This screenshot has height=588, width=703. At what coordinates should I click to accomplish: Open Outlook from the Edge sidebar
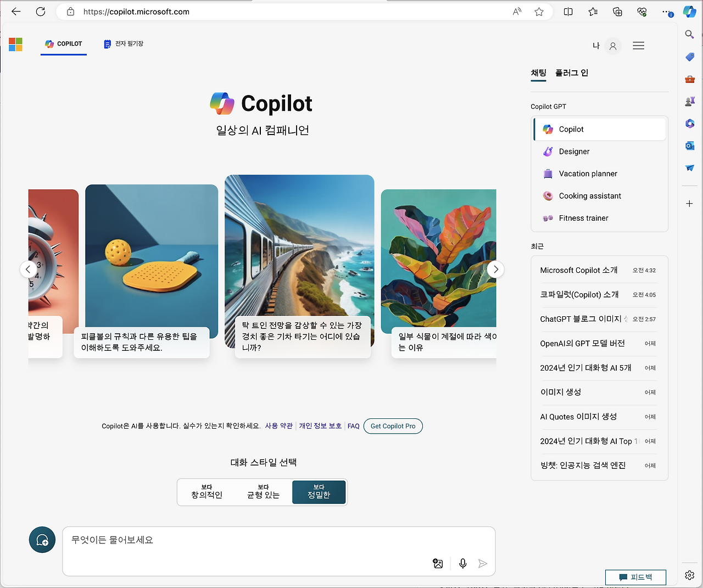689,145
